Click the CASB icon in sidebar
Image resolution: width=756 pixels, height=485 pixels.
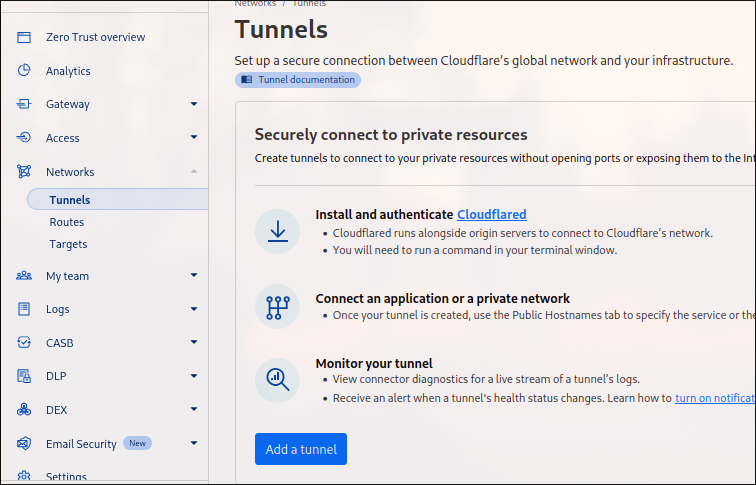click(x=24, y=343)
